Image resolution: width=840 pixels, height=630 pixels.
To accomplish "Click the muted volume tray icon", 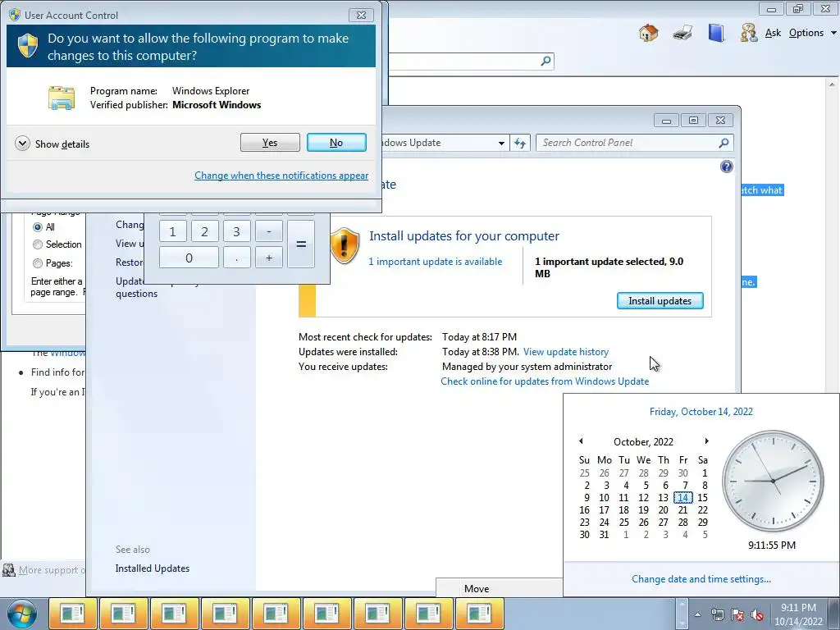I will coord(757,614).
